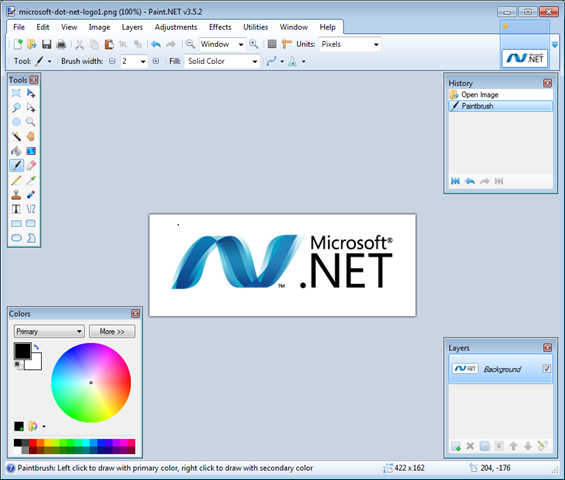Toggle Background layer visibility checkbox
This screenshot has width=565, height=480.
[547, 369]
